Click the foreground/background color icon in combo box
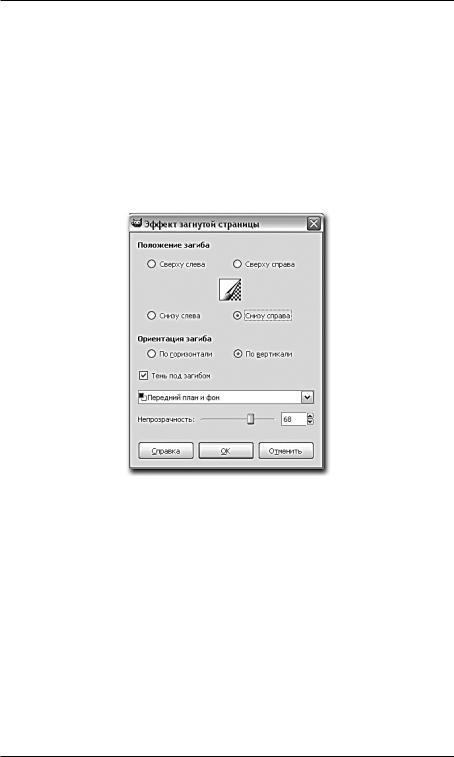The image size is (454, 757). click(x=142, y=397)
